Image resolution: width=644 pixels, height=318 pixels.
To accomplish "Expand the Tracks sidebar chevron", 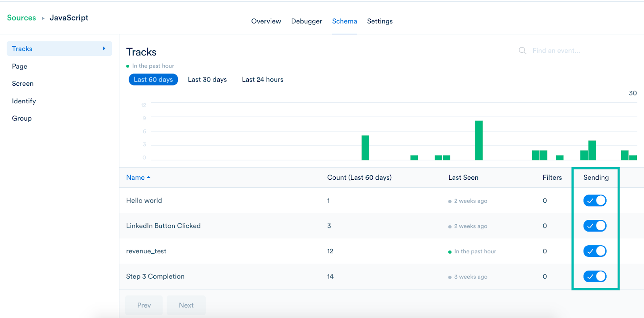I will [x=104, y=49].
